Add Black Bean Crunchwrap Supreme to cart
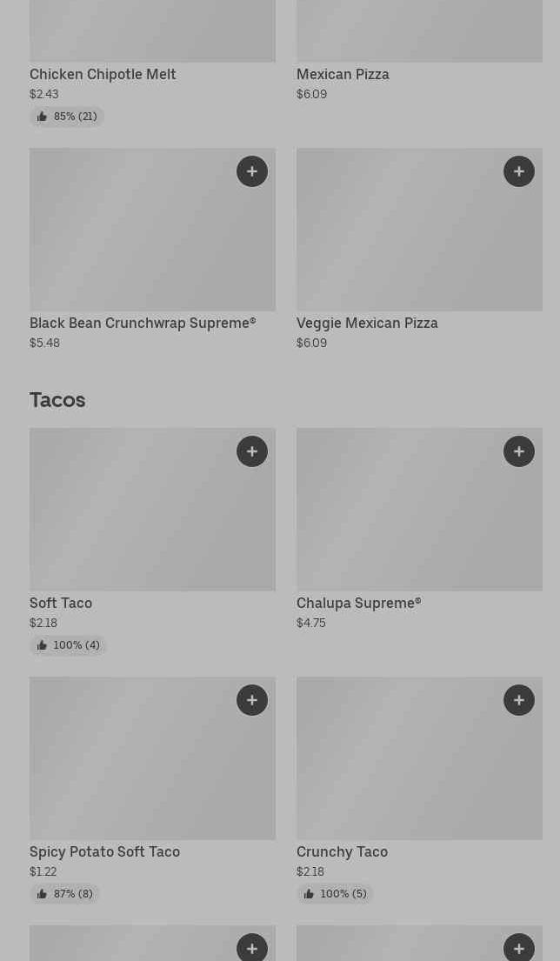The width and height of the screenshot is (560, 961). coord(252,172)
